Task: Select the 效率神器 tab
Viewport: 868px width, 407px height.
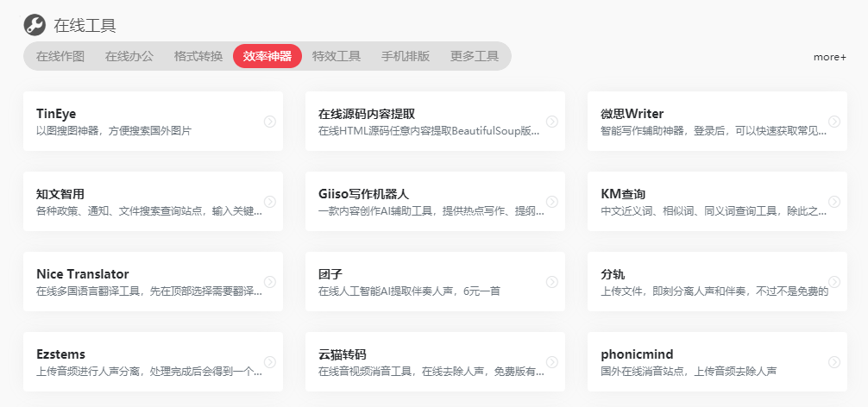Action: pos(267,56)
